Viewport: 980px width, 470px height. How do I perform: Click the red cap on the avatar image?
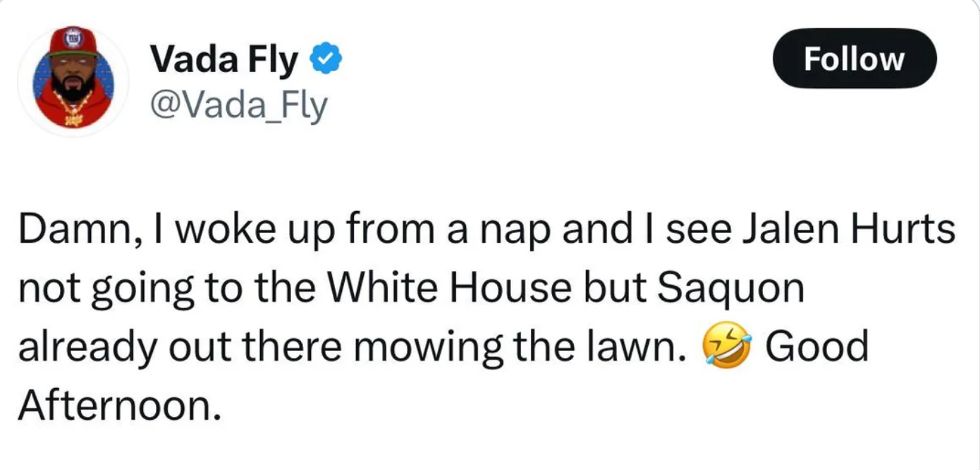coord(73,40)
